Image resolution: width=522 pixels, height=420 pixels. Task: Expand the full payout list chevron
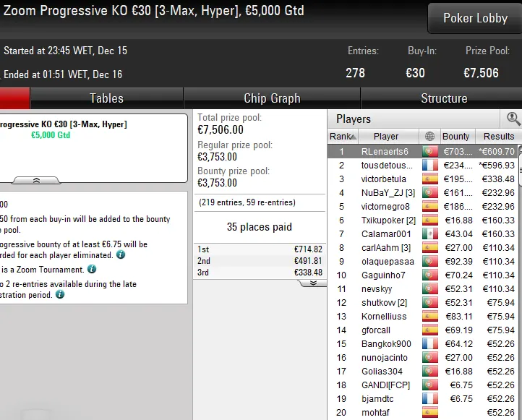coord(313,283)
